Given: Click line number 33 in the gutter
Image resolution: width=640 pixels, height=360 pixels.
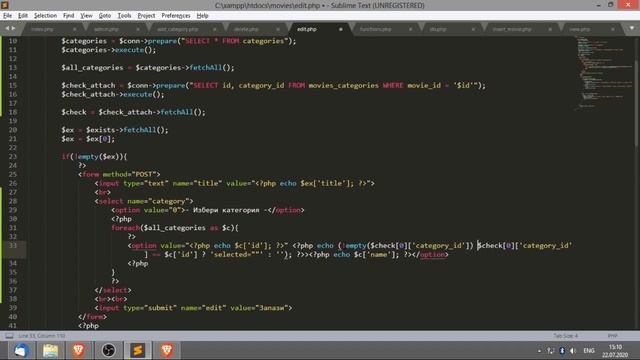Looking at the screenshot, I should tap(13, 246).
